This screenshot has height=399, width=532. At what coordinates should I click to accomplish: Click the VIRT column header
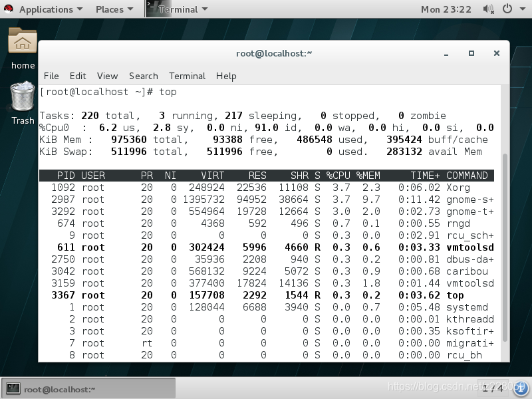(212, 176)
